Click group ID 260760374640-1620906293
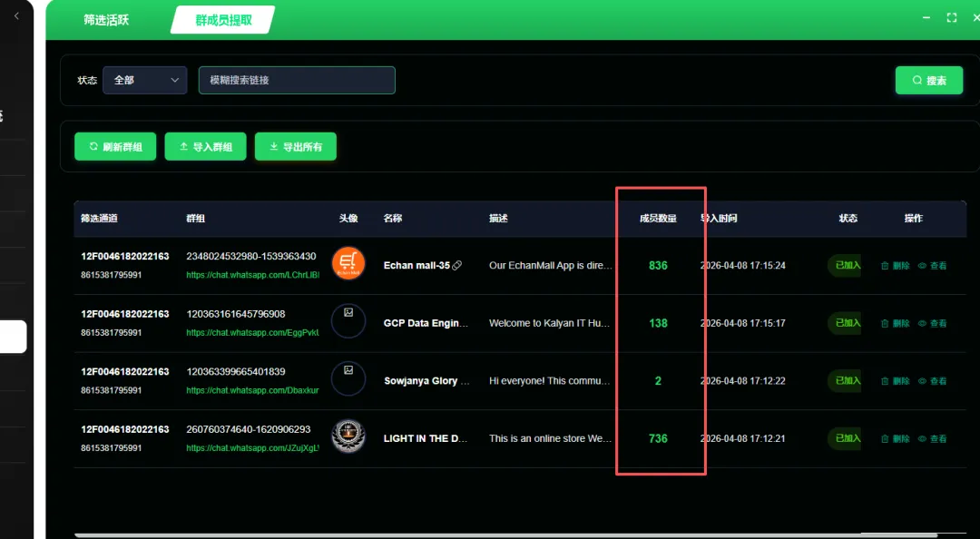Image resolution: width=980 pixels, height=539 pixels. 248,429
